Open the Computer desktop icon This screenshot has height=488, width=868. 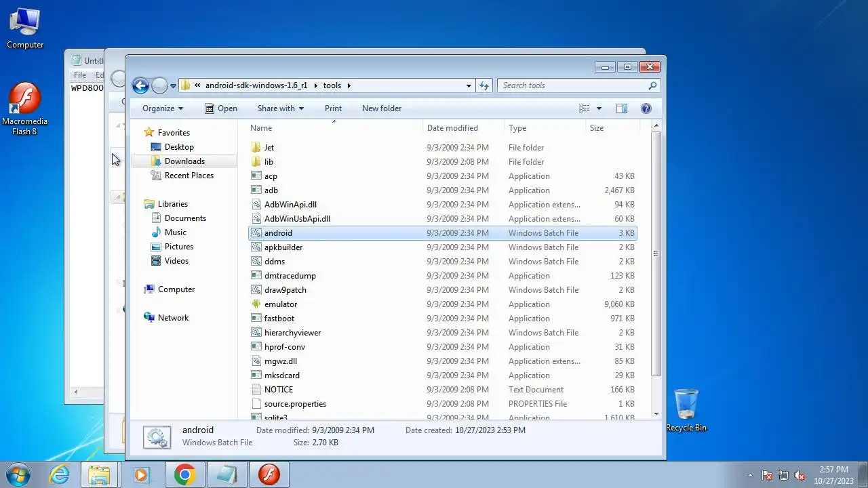[x=25, y=28]
